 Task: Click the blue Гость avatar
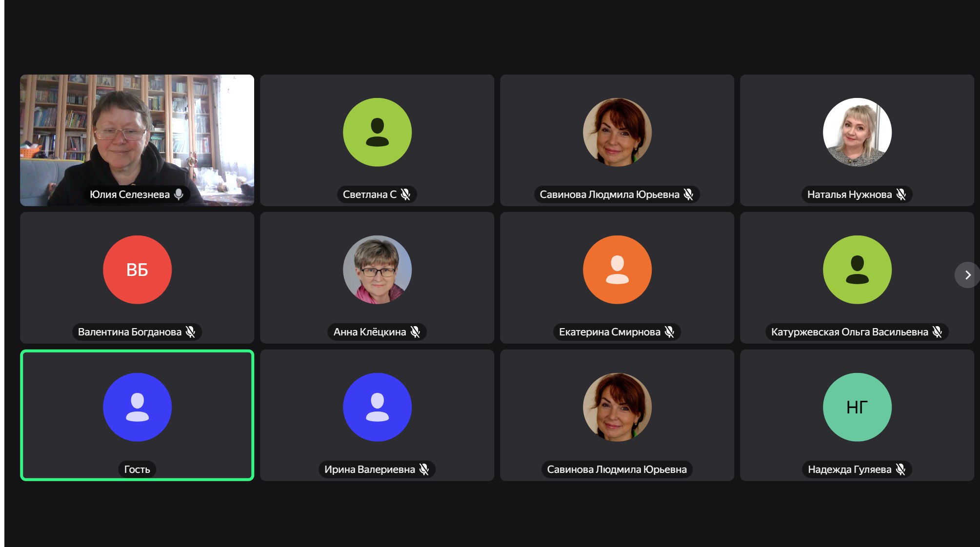[137, 407]
